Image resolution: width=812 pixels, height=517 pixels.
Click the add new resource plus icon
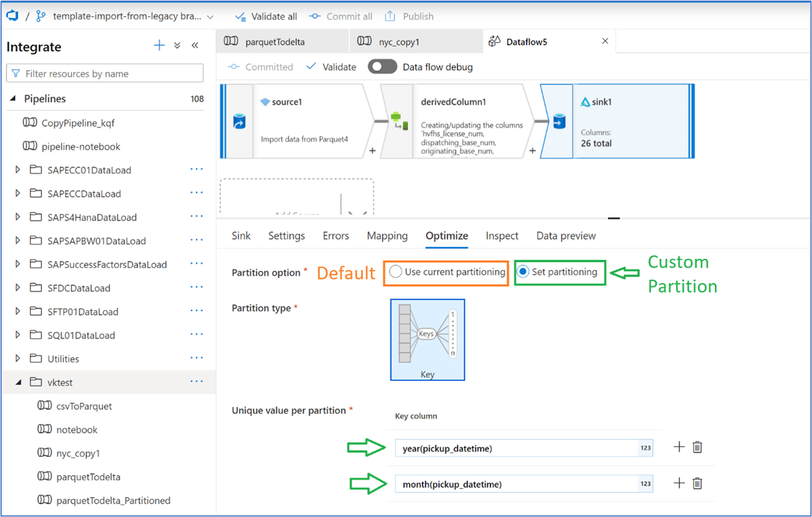pyautogui.click(x=160, y=45)
